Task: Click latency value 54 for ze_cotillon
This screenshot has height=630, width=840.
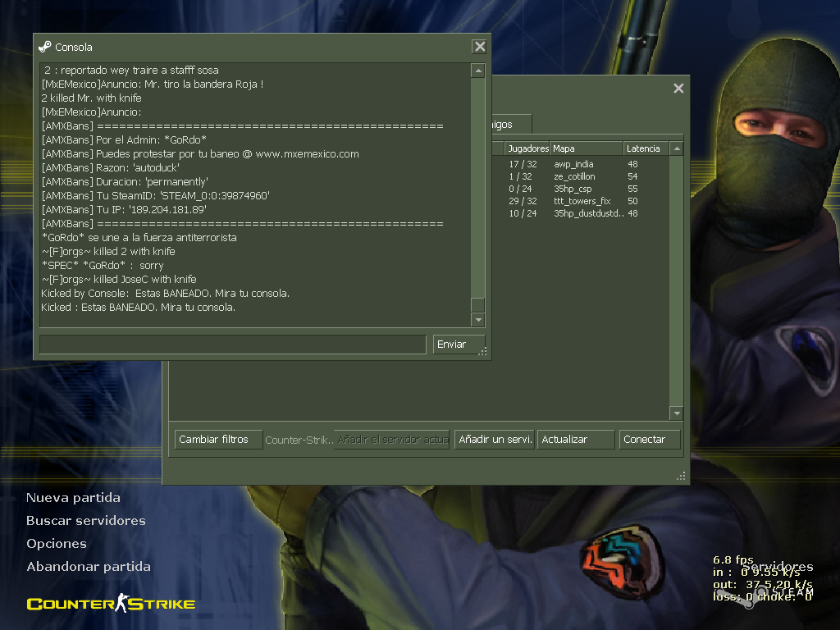Action: pos(632,177)
